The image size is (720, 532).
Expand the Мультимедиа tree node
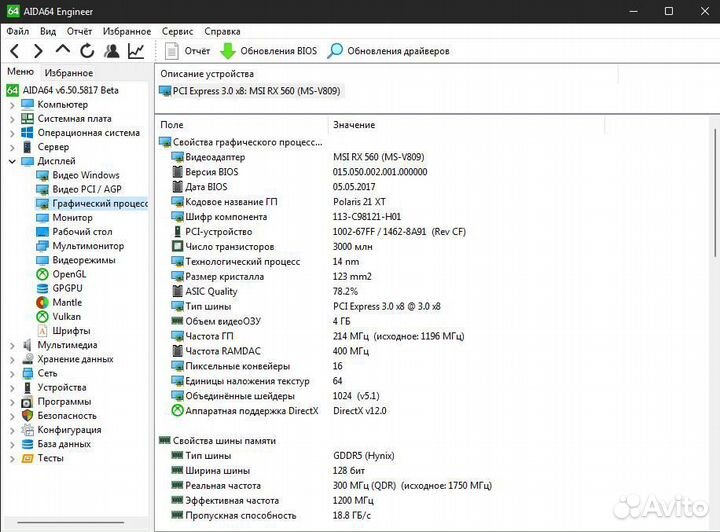pos(12,345)
